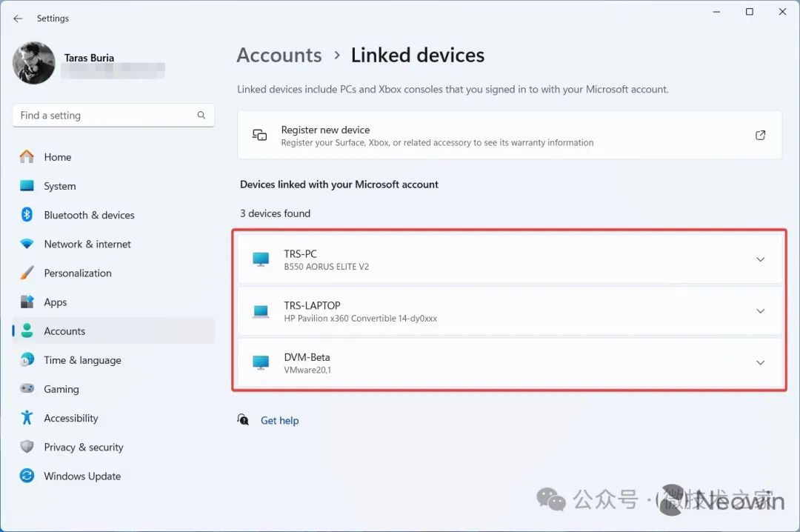Click the Bluetooth symbol icon in sidebar
Viewport: 800px width, 532px height.
tap(27, 215)
